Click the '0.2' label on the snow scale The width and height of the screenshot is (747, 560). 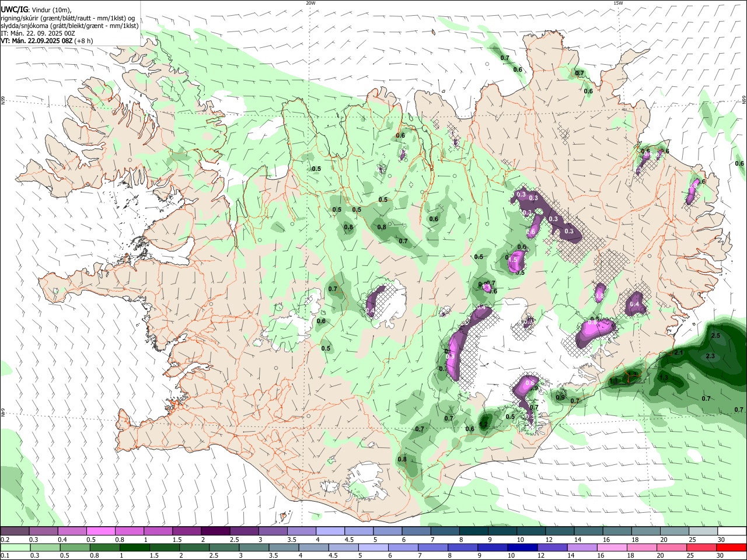[5, 540]
